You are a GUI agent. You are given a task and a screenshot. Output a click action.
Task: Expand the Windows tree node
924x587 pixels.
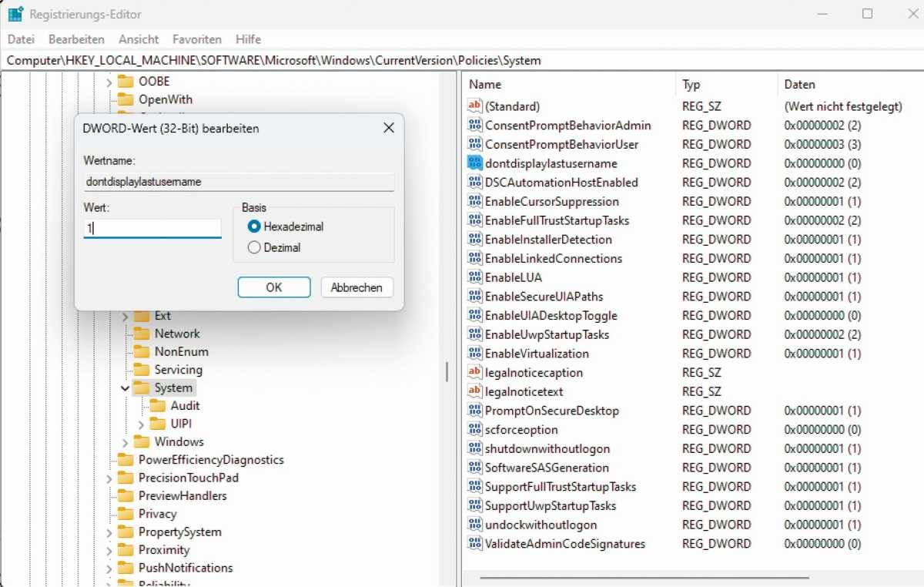[125, 442]
